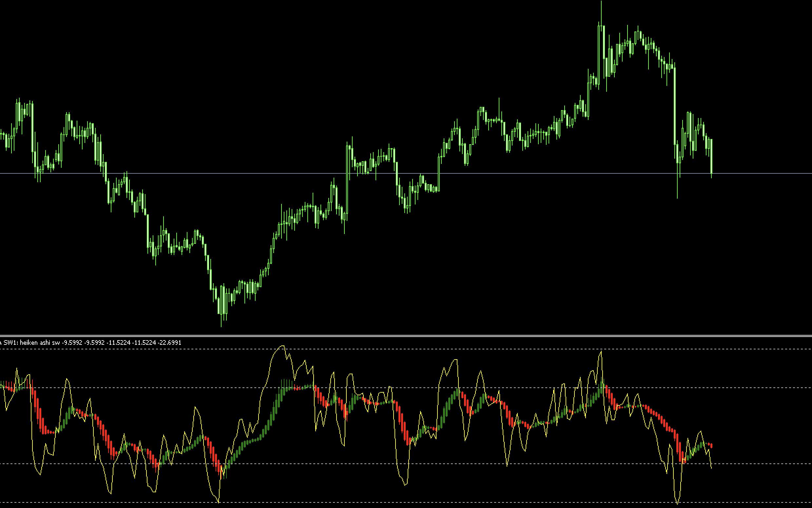Select the last red heiken ashi bar in indicator
Viewport: 812px width, 508px height.
(x=711, y=446)
